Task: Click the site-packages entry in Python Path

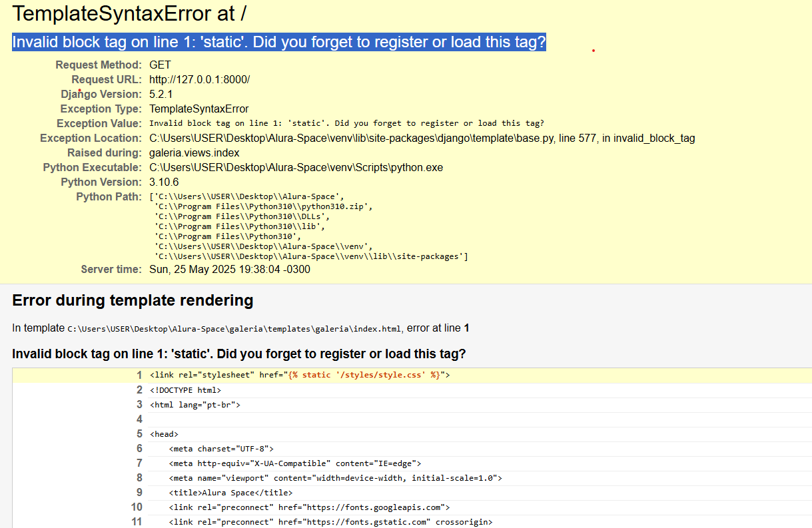Action: [x=312, y=256]
